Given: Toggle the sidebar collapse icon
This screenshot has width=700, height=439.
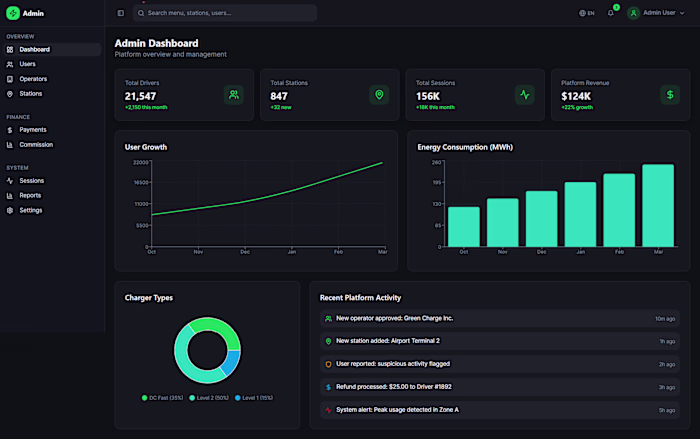Looking at the screenshot, I should click(121, 13).
